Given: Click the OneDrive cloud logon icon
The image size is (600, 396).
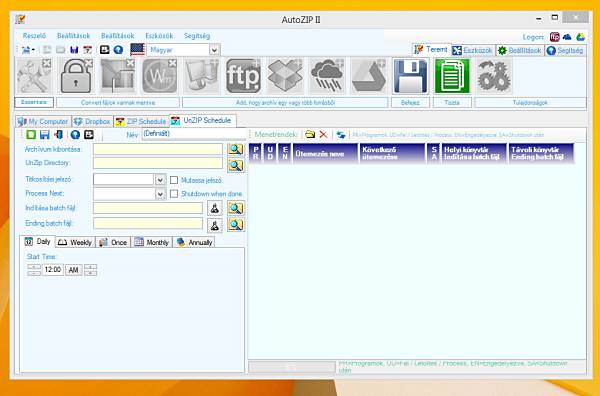Looking at the screenshot, I should coord(567,37).
